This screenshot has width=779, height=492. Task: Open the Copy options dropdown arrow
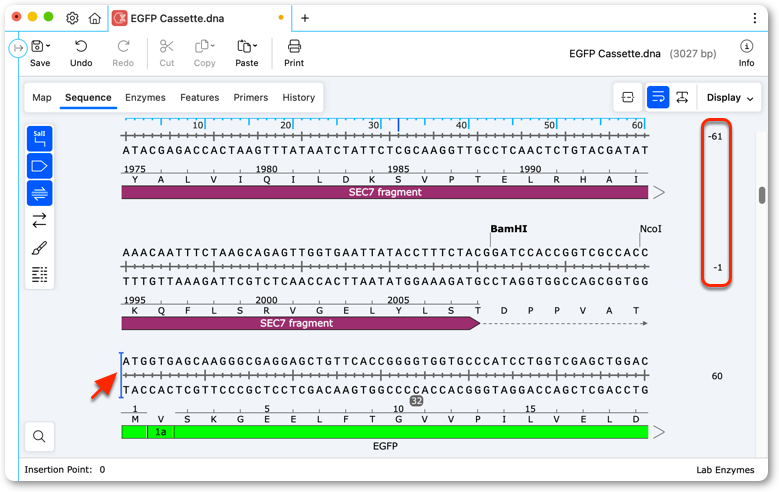click(x=213, y=46)
